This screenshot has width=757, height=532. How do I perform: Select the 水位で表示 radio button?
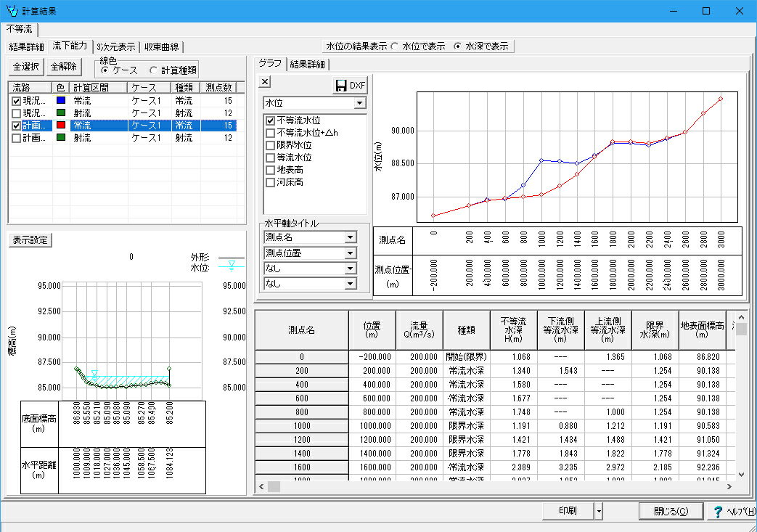coord(395,46)
